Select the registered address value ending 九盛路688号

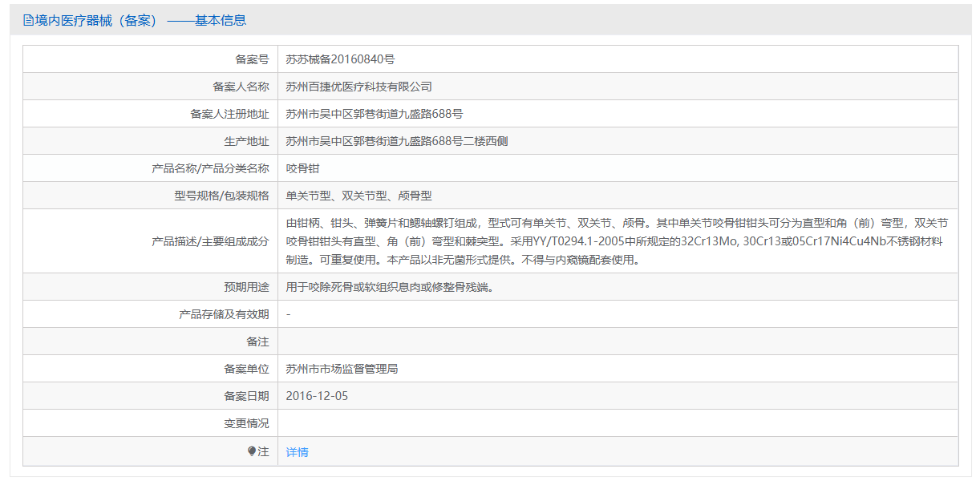click(x=375, y=114)
